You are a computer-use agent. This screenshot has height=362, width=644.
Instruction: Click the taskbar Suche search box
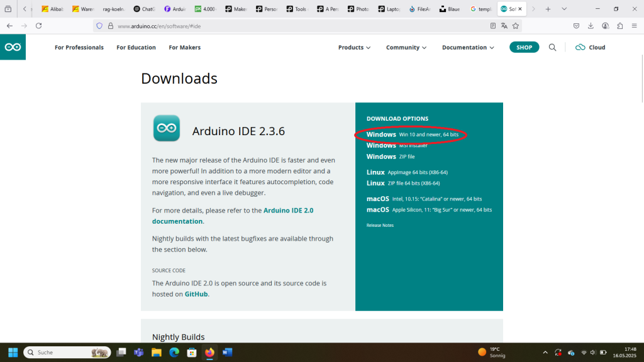[x=67, y=353]
